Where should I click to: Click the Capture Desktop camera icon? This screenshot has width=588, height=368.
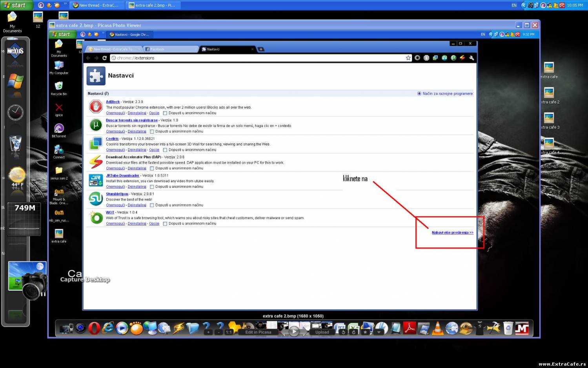[27, 280]
